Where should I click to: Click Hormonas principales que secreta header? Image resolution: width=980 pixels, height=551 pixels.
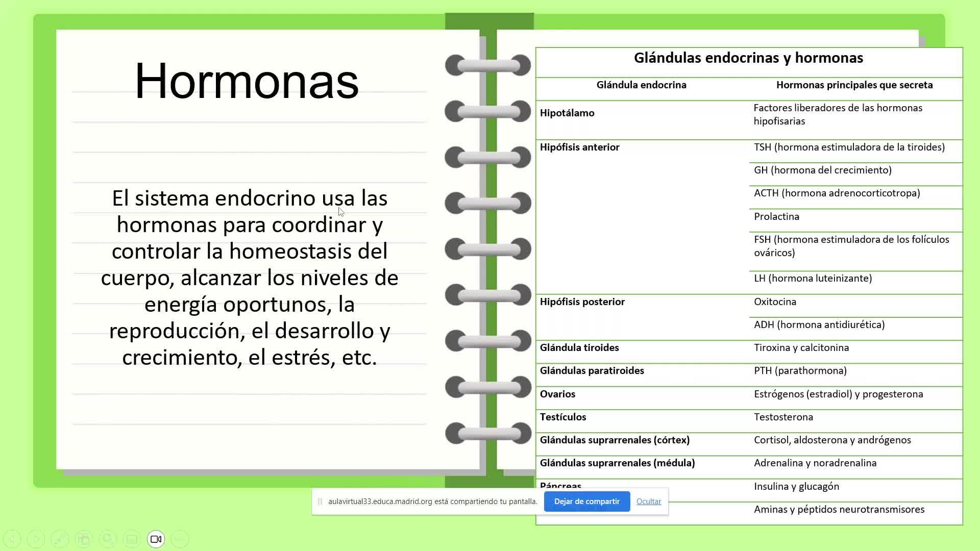pyautogui.click(x=854, y=85)
